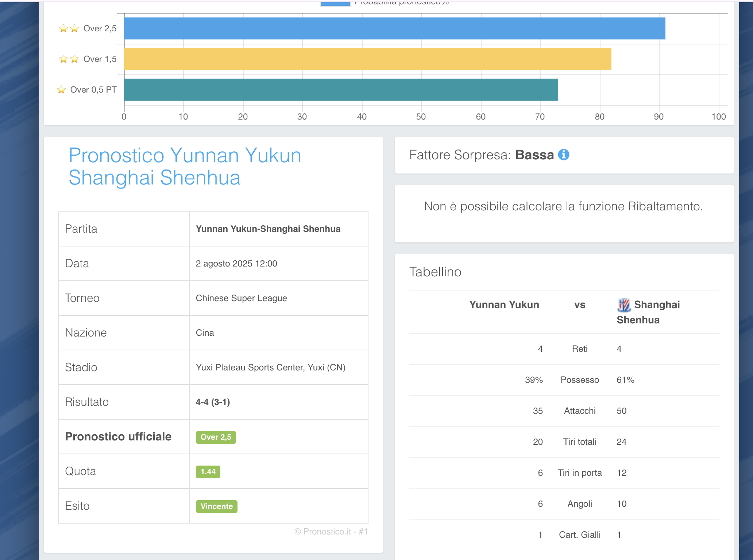The height and width of the screenshot is (560, 753).
Task: Click the green Over 2,5 prediction badge
Action: point(216,437)
